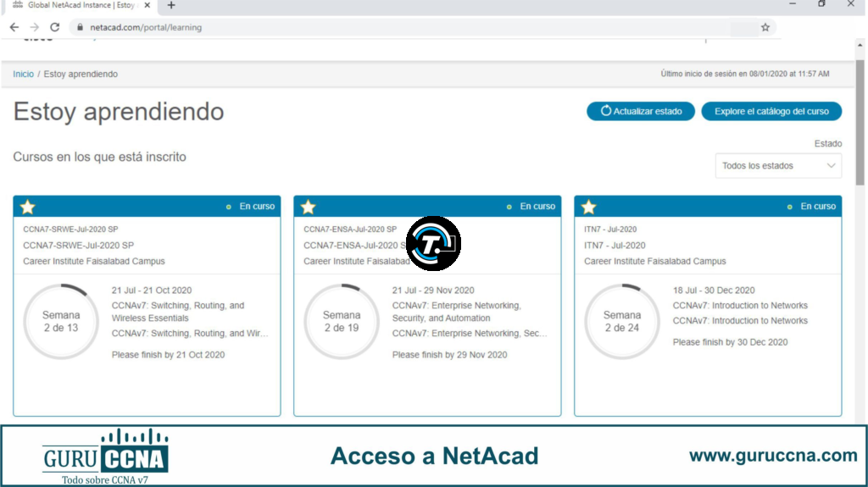Click CCNAv7: Switching, Routing, and Wireless Essentials

tap(178, 312)
